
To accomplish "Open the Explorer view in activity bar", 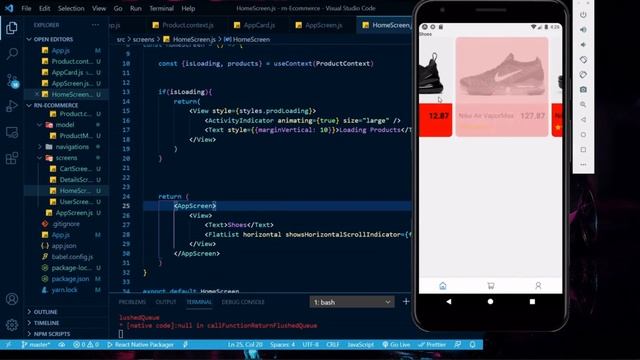I will click(x=12, y=28).
